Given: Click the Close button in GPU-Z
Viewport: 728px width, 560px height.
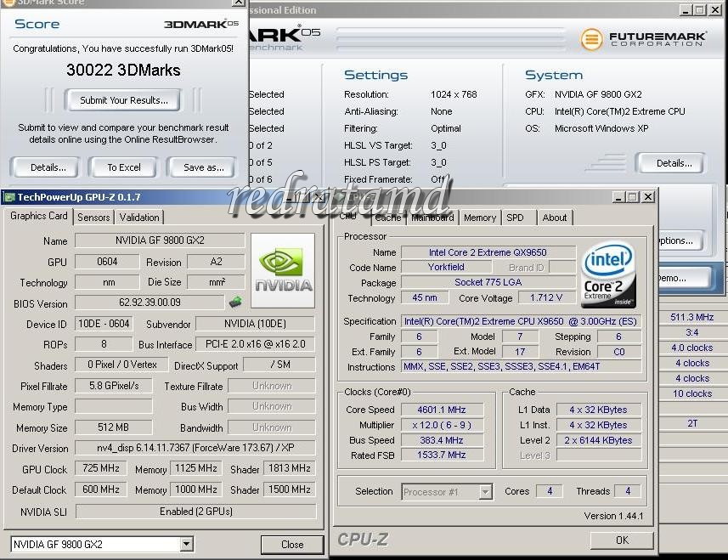Looking at the screenshot, I should tap(292, 545).
